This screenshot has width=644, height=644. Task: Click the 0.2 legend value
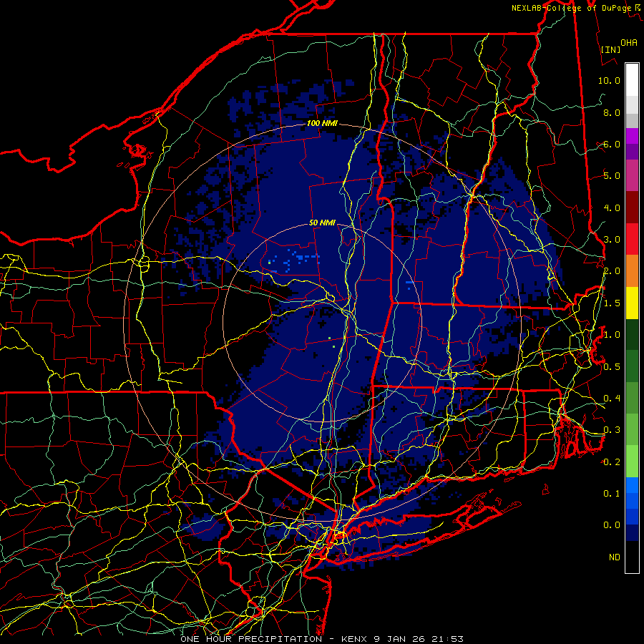pyautogui.click(x=612, y=462)
